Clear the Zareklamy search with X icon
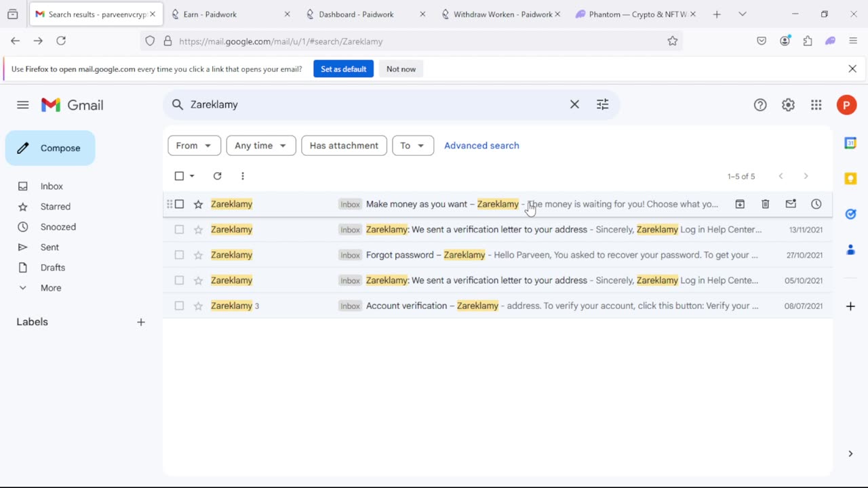The width and height of the screenshot is (868, 488). 574,104
